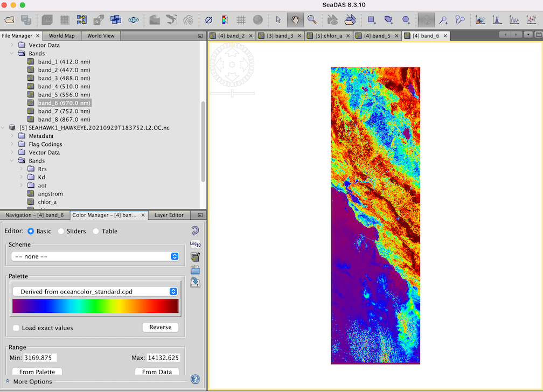Viewport: 543px width, 392px height.
Task: Select the Basic editor radio button
Action: click(31, 231)
